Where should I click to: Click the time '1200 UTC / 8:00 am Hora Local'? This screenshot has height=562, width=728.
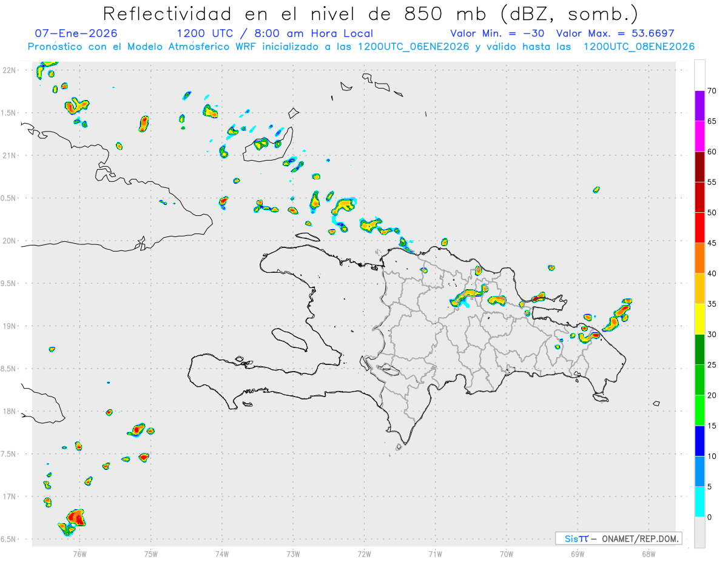pos(275,33)
